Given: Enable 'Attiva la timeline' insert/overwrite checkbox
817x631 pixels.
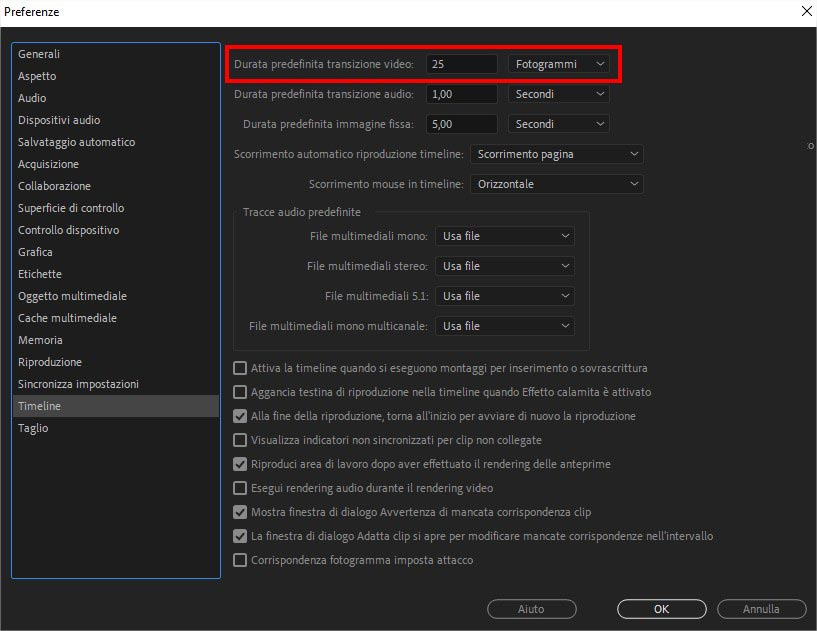Looking at the screenshot, I should 240,368.
